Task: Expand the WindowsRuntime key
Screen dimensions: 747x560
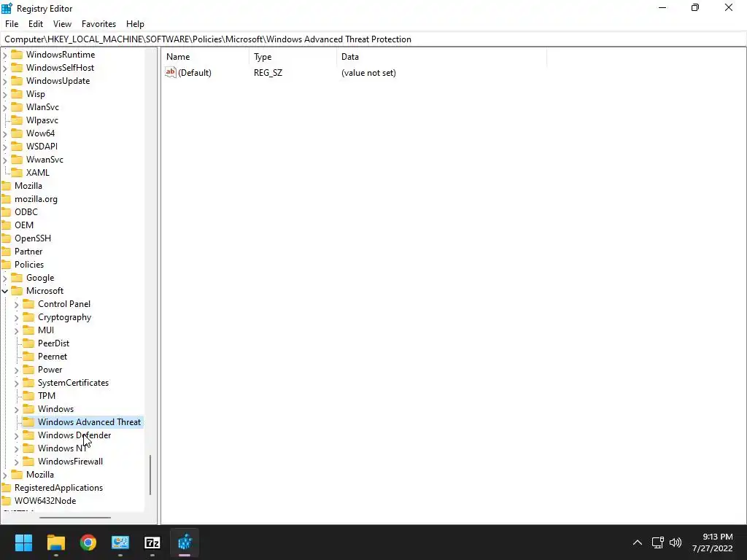Action: [x=5, y=55]
